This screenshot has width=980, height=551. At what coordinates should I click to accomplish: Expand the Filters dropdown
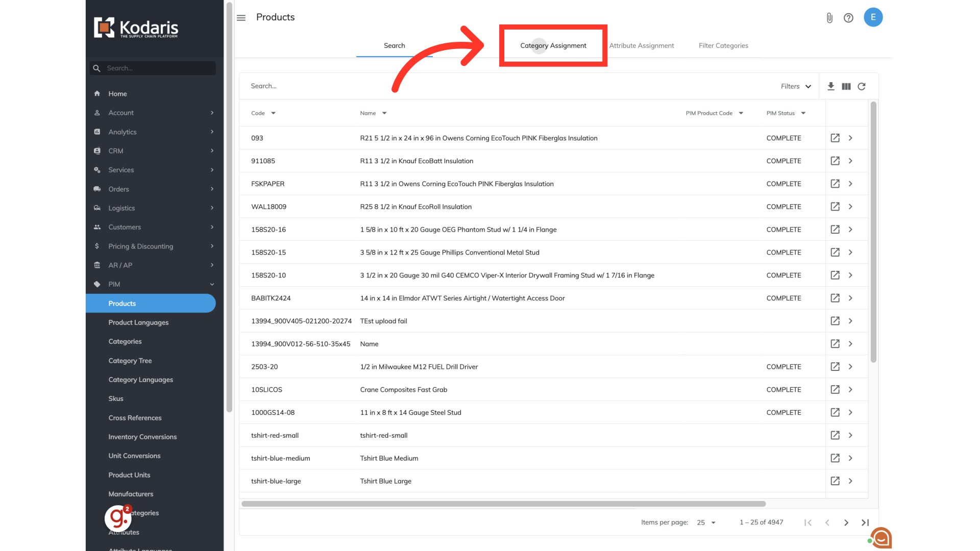796,86
